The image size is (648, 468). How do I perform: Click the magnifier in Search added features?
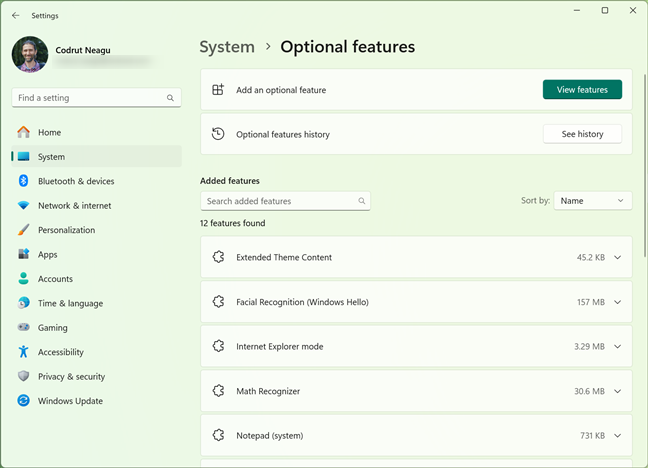pos(362,201)
